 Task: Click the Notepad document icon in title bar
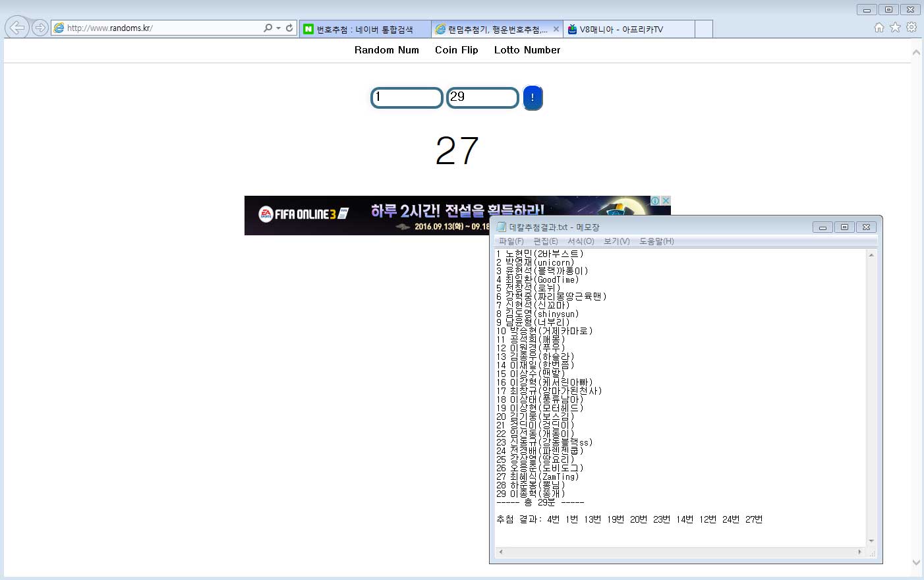coord(501,227)
